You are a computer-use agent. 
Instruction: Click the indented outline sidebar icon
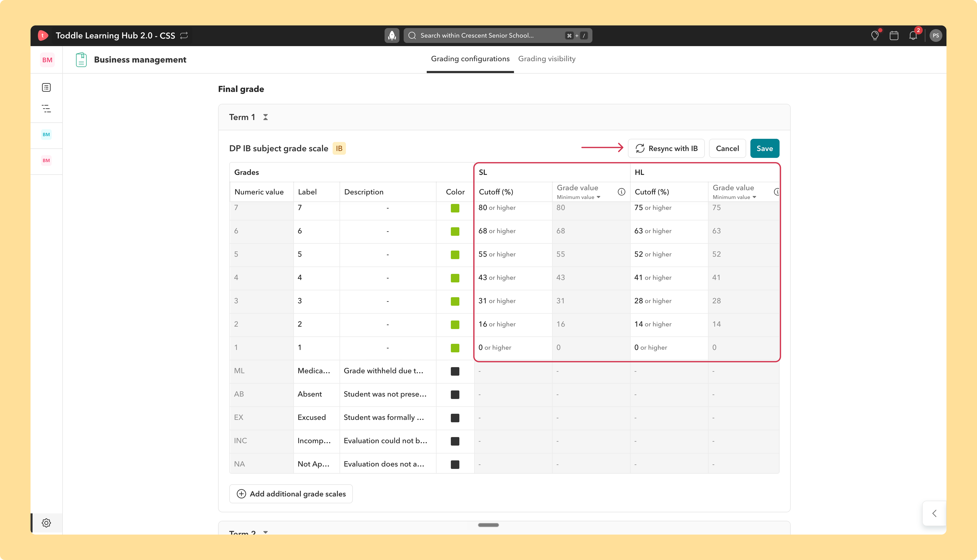pos(46,109)
